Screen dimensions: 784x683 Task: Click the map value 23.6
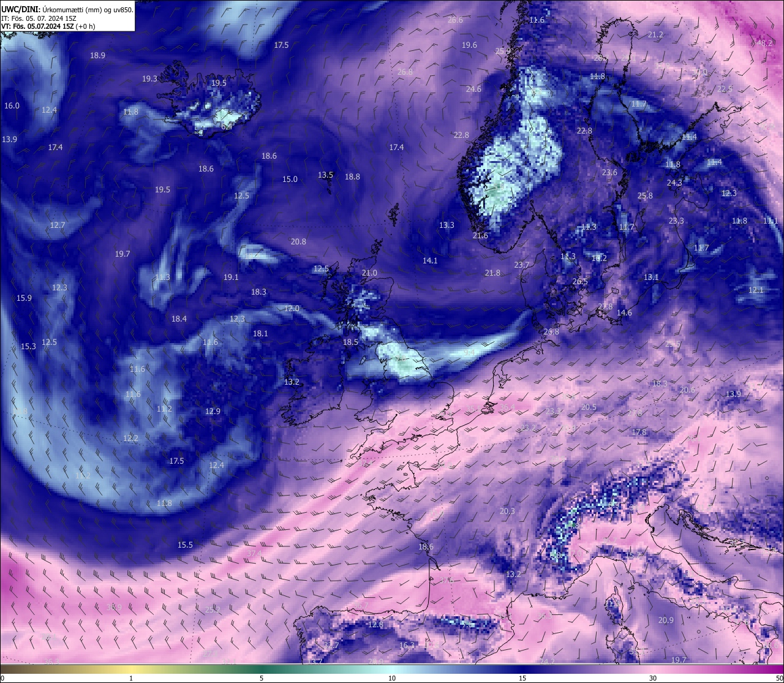tap(609, 172)
